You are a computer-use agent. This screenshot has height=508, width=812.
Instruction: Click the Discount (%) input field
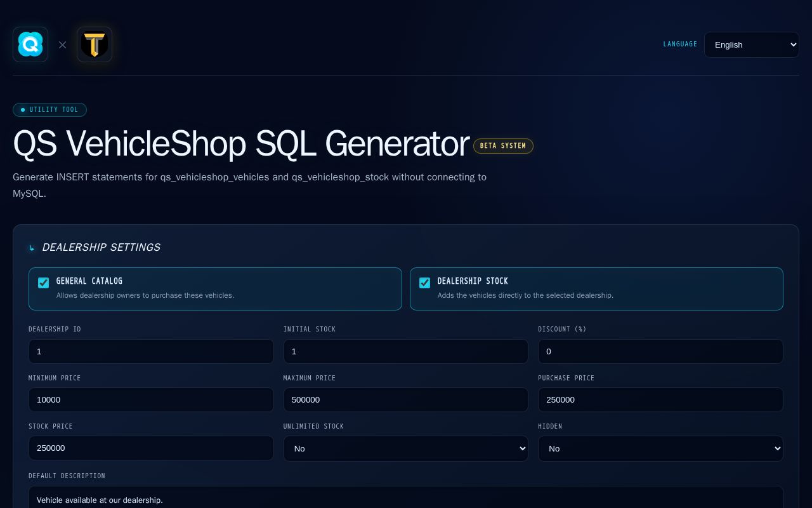(x=660, y=351)
